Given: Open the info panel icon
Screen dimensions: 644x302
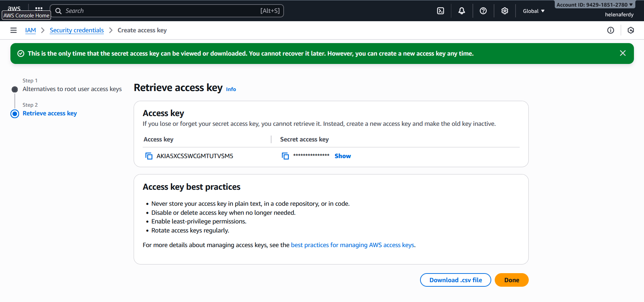Looking at the screenshot, I should coord(610,30).
